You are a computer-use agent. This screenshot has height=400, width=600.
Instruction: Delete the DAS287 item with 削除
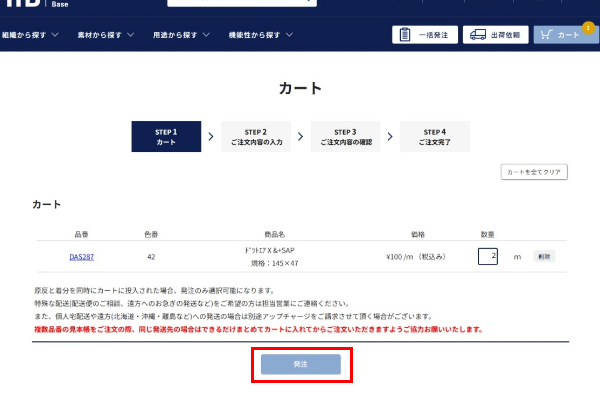tap(543, 257)
